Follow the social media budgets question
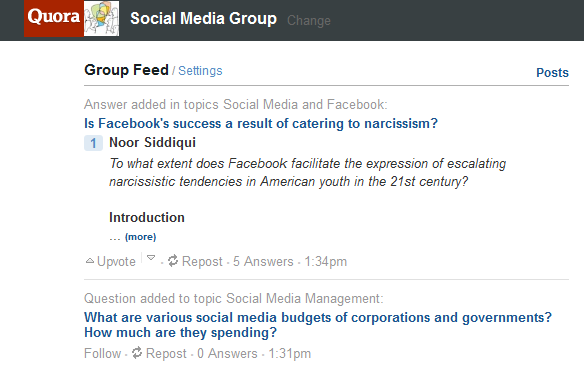 (102, 353)
